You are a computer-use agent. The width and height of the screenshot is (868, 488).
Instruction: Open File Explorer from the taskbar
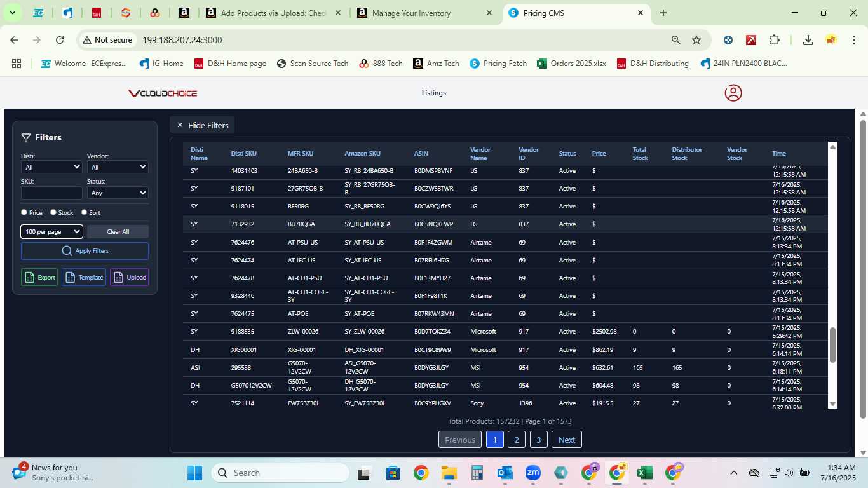coord(449,473)
